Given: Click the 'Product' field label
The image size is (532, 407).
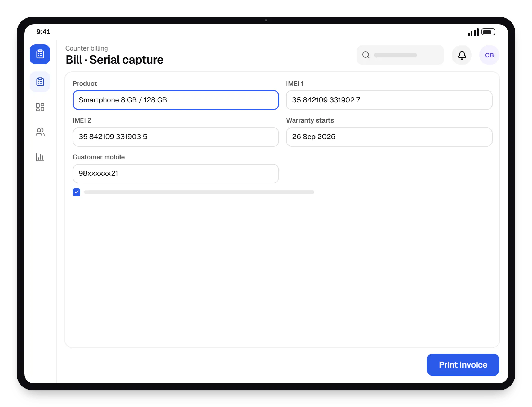Looking at the screenshot, I should pyautogui.click(x=85, y=84).
